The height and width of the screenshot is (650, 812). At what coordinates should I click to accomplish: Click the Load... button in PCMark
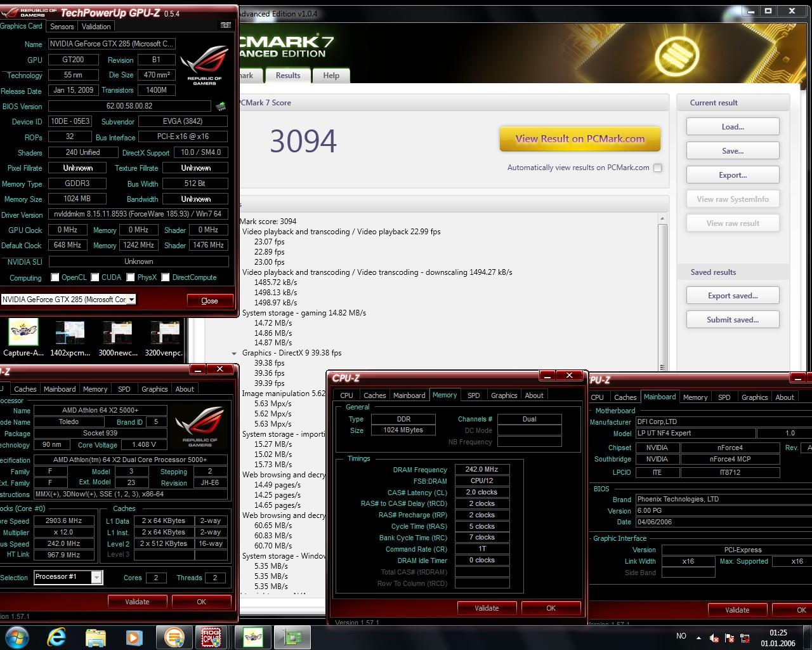point(733,127)
